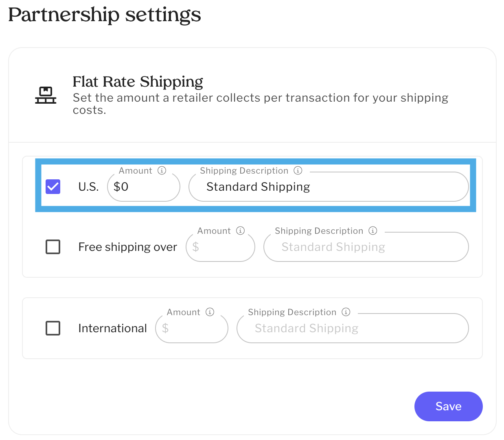Image resolution: width=504 pixels, height=440 pixels.
Task: Click info icon beside International Amount label
Action: (x=210, y=312)
